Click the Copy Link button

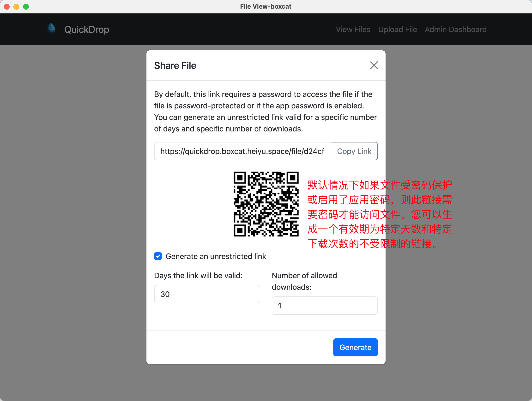[354, 151]
